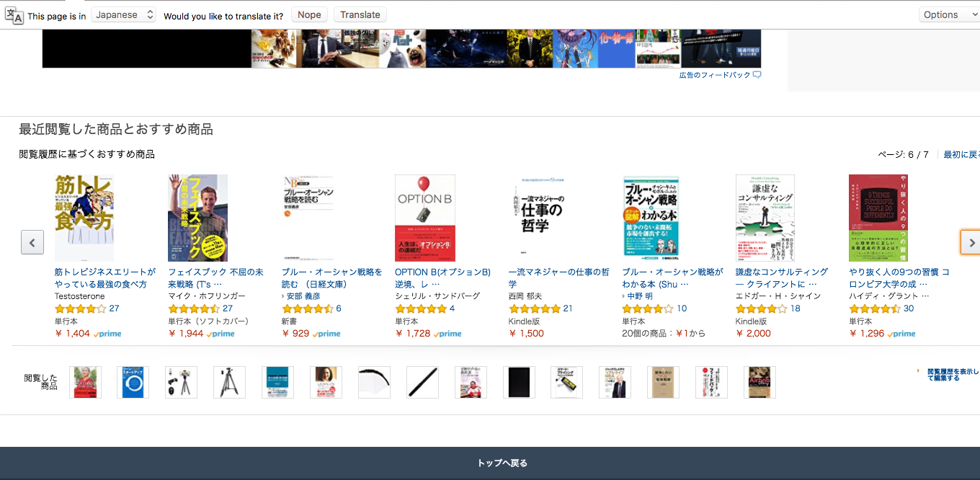Click the ad feedback speech bubble icon

pyautogui.click(x=757, y=75)
